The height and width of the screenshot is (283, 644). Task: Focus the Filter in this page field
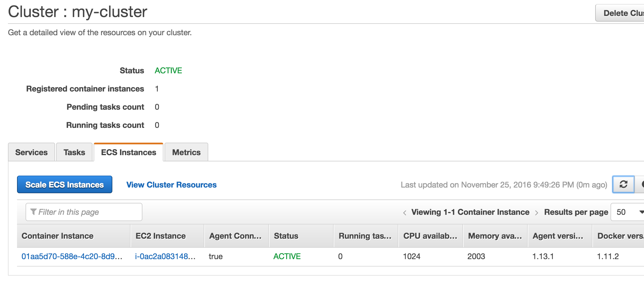click(x=84, y=212)
